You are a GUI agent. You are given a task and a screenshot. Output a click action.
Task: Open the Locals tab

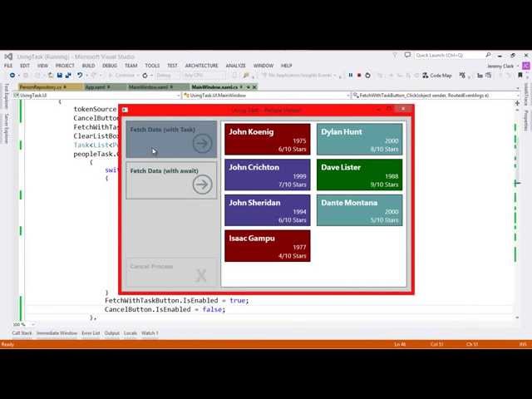131,333
